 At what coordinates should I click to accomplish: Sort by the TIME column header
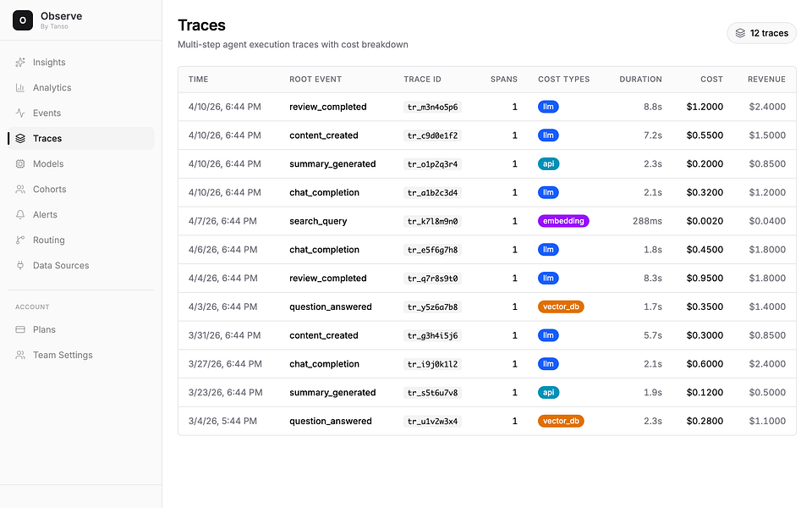tap(198, 80)
